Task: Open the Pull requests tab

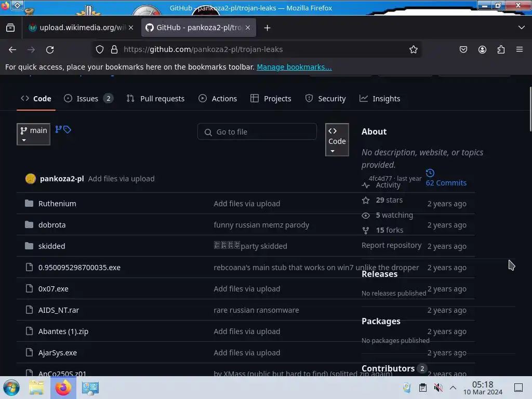Action: click(156, 99)
